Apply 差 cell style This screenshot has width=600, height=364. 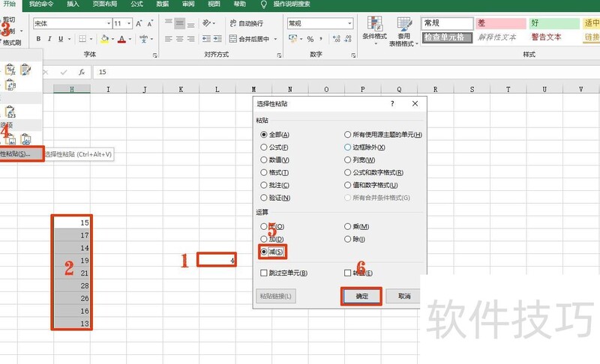pos(500,23)
